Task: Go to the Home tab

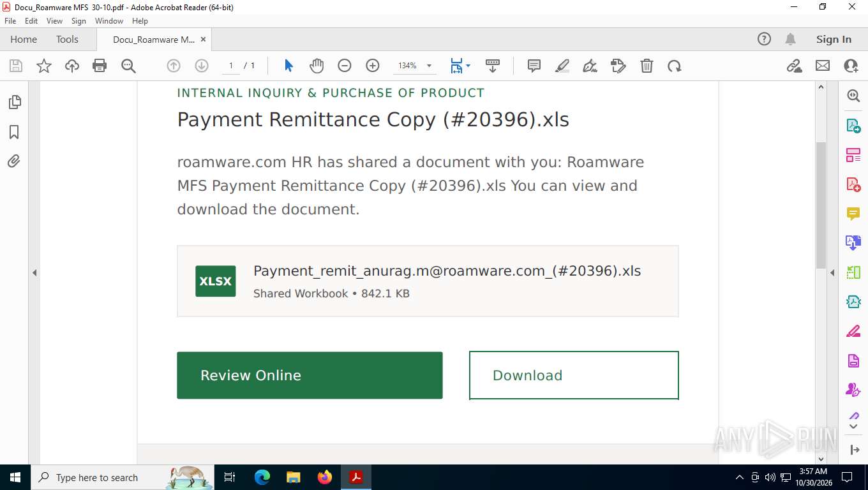Action: point(24,39)
